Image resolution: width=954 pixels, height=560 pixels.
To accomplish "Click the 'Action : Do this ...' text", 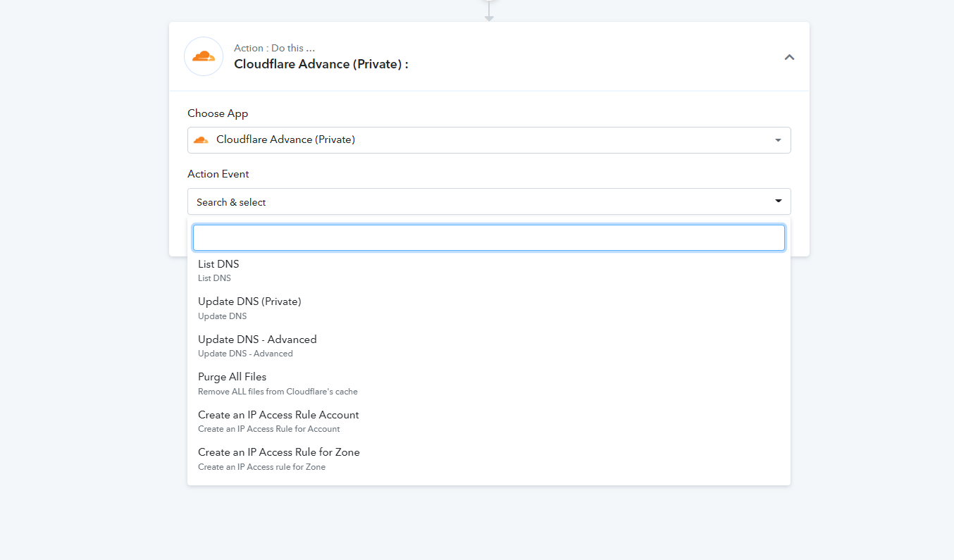I will [274, 48].
